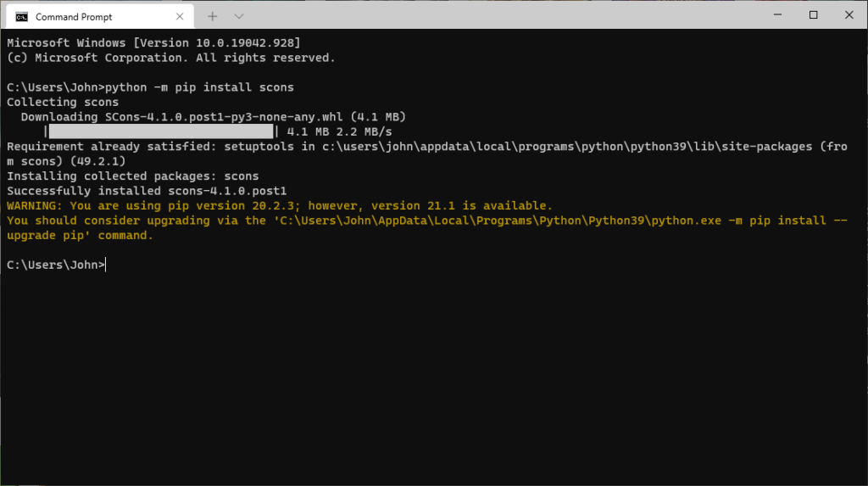This screenshot has width=868, height=486.
Task: Click the '4.1 MB 2.2 MB/s' download speed text
Action: click(339, 132)
